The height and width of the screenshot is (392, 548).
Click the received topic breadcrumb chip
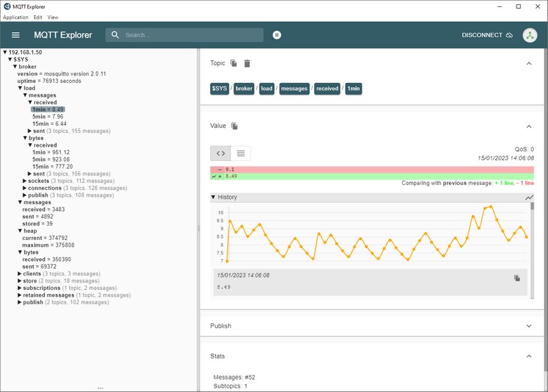(x=327, y=88)
